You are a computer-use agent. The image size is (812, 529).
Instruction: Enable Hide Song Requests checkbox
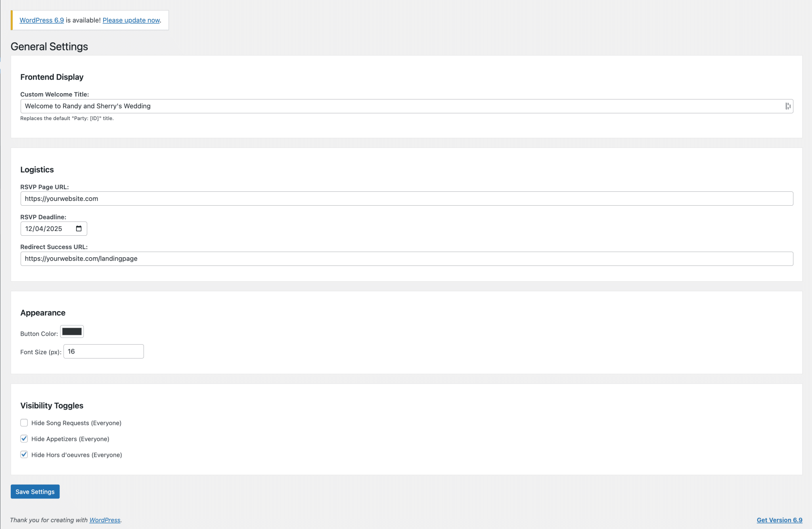click(24, 423)
